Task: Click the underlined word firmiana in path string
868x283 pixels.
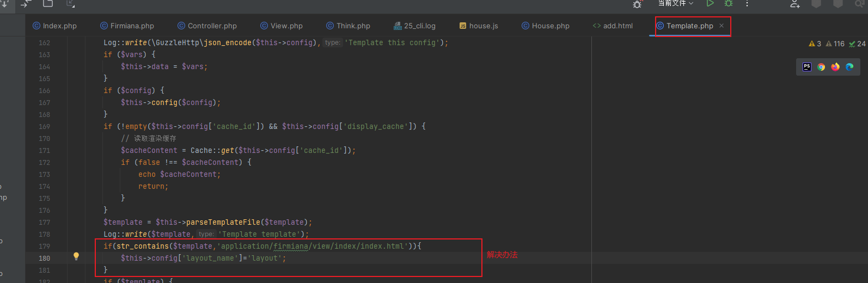Action: [x=291, y=246]
